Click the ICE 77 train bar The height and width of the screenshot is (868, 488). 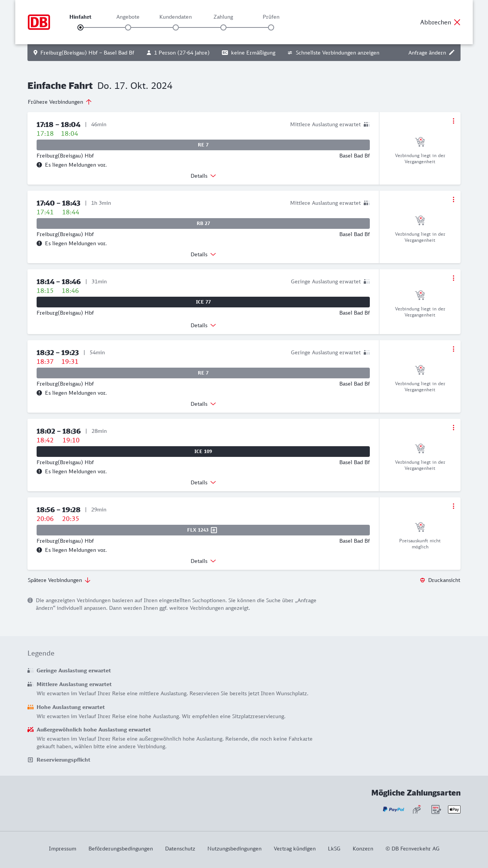tap(203, 302)
